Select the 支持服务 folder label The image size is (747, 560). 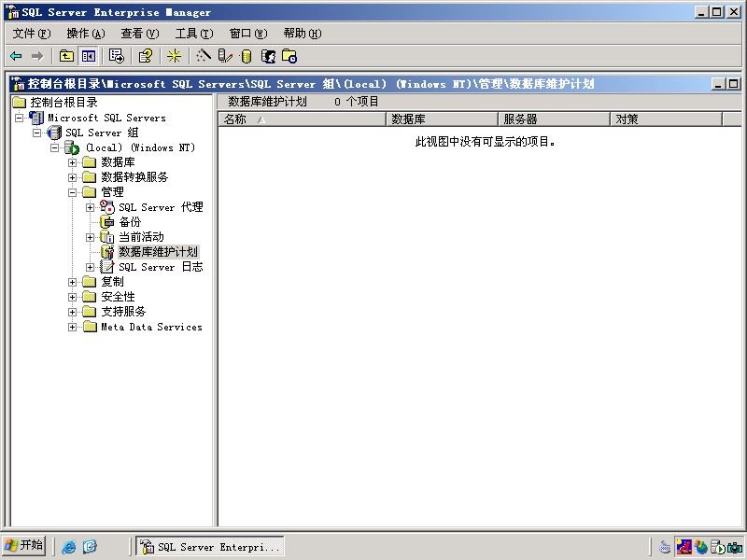click(123, 312)
